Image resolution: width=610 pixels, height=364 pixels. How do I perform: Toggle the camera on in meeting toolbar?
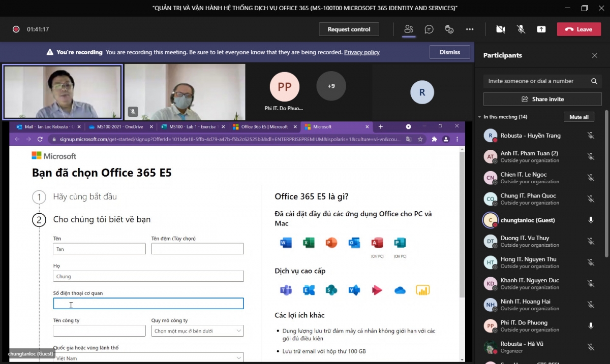pos(501,29)
